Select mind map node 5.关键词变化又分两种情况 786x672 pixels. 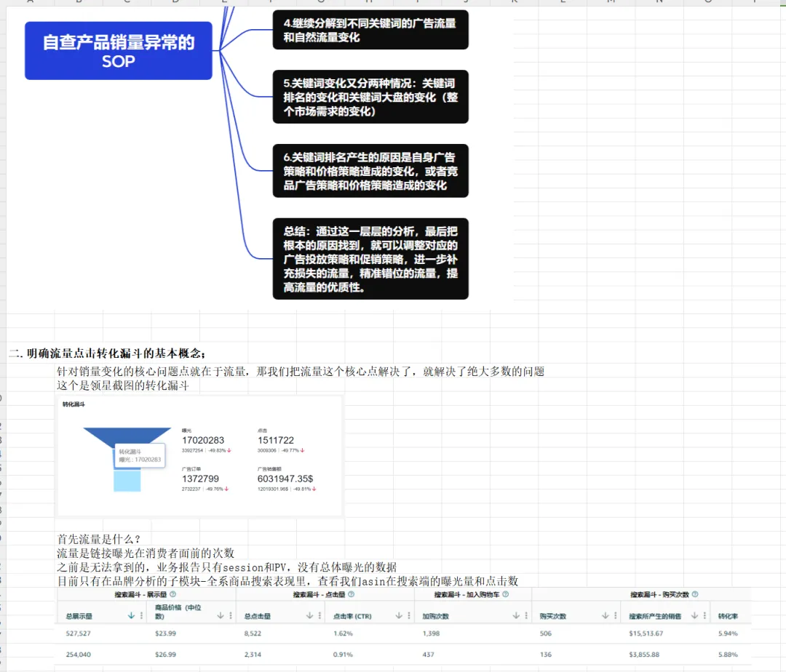coord(370,97)
